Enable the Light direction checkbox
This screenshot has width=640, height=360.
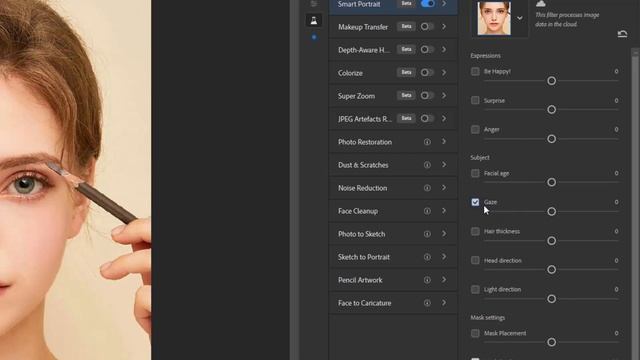(475, 289)
